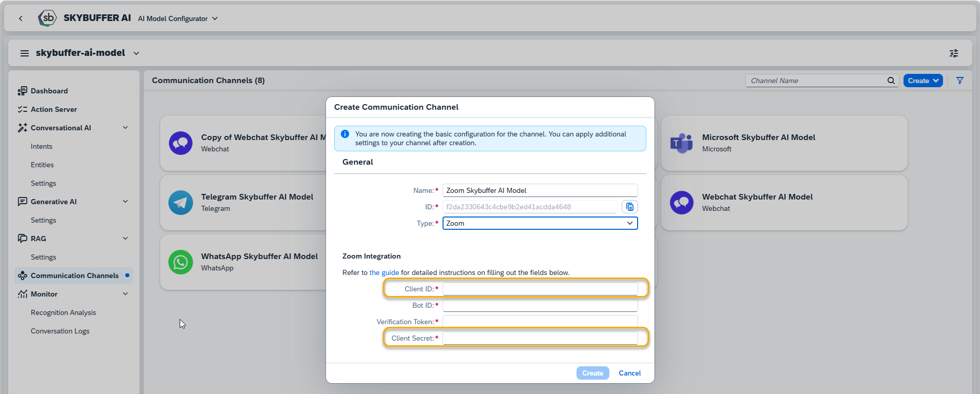Screen dimensions: 980x394
Task: Open the Copy of Webchat Skybuffer card
Action: [243, 143]
